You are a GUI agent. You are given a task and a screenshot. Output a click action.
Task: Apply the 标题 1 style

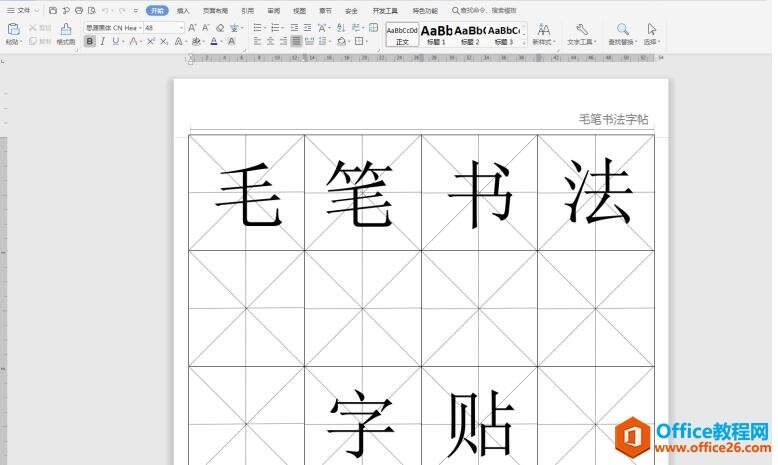[436, 34]
